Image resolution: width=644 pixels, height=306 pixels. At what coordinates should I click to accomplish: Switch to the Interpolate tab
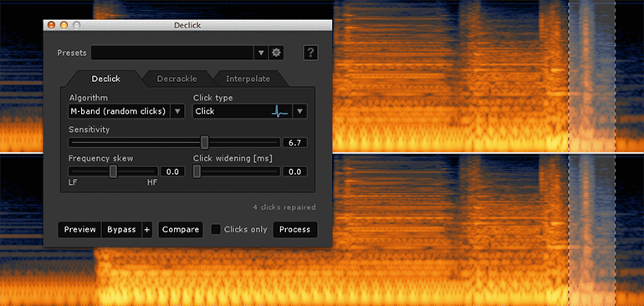coord(248,79)
